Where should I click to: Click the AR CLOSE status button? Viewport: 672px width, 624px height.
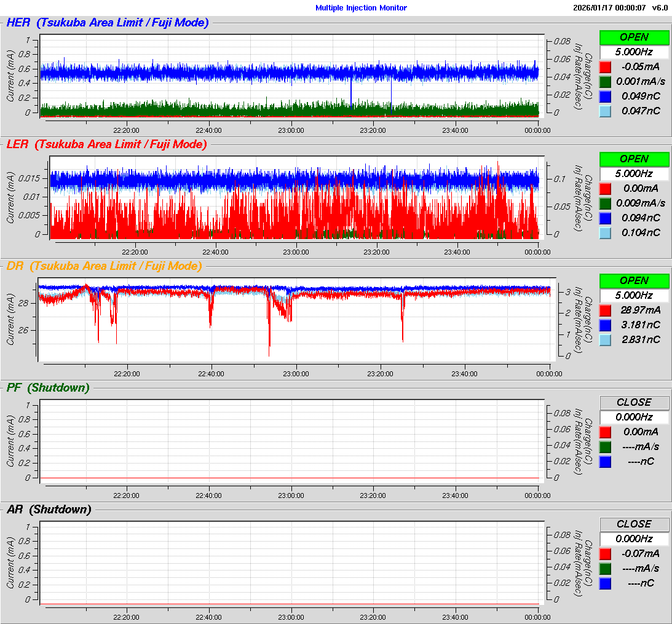(x=634, y=524)
